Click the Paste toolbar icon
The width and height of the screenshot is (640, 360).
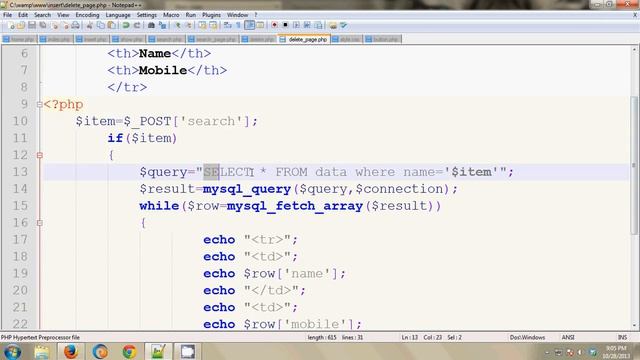click(x=111, y=25)
